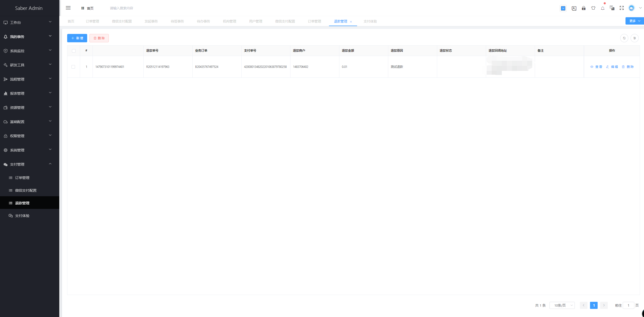Pick the blue top-bar color selector
The image size is (644, 317).
563,8
